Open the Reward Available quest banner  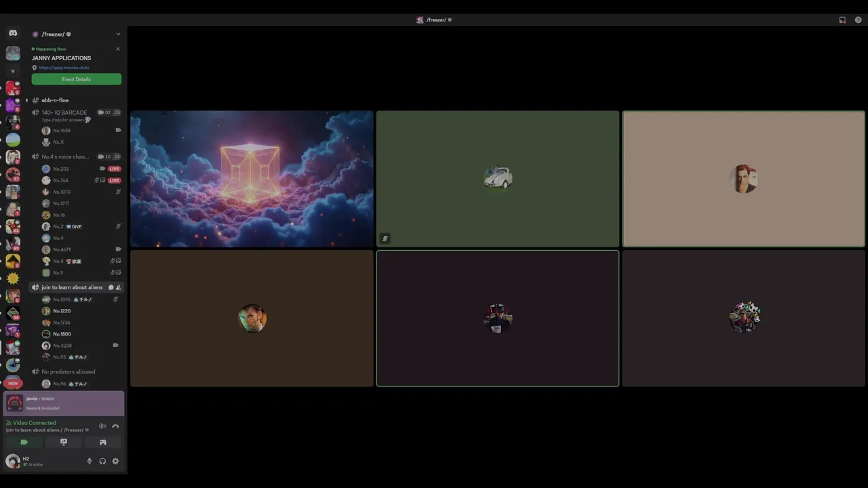coord(64,403)
